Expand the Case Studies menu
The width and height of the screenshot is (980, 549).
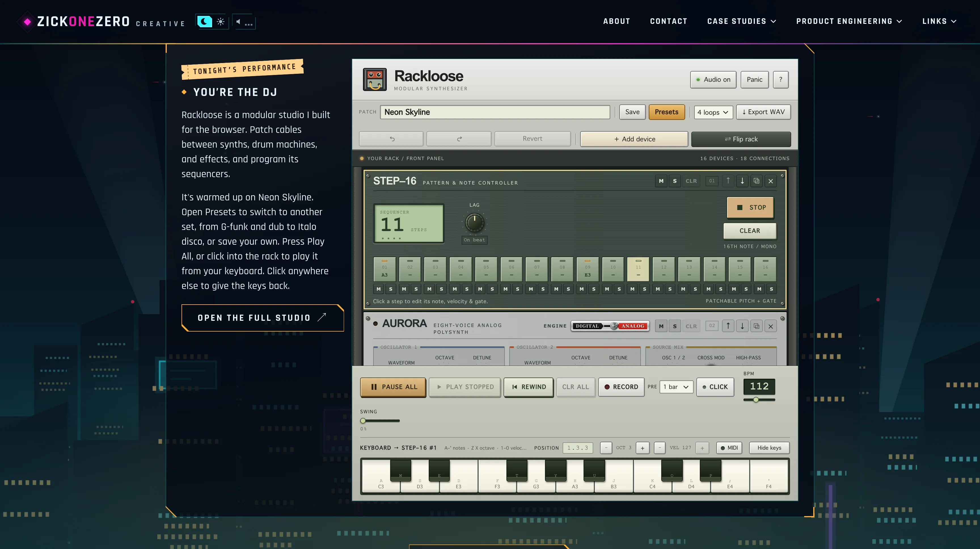pyautogui.click(x=742, y=21)
